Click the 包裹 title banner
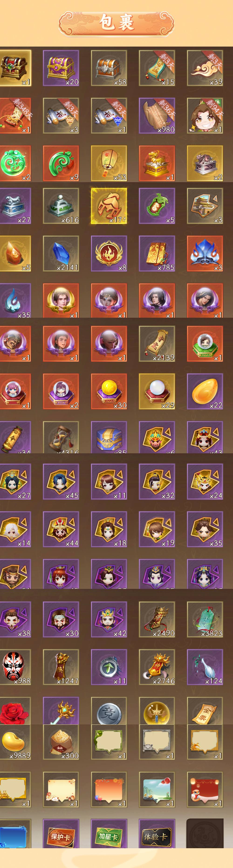 click(116, 23)
